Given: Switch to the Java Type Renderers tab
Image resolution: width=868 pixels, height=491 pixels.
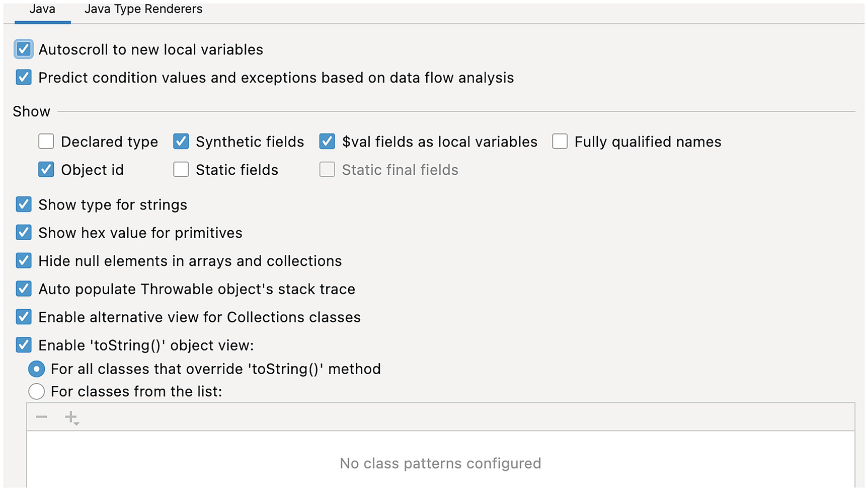Looking at the screenshot, I should (143, 9).
